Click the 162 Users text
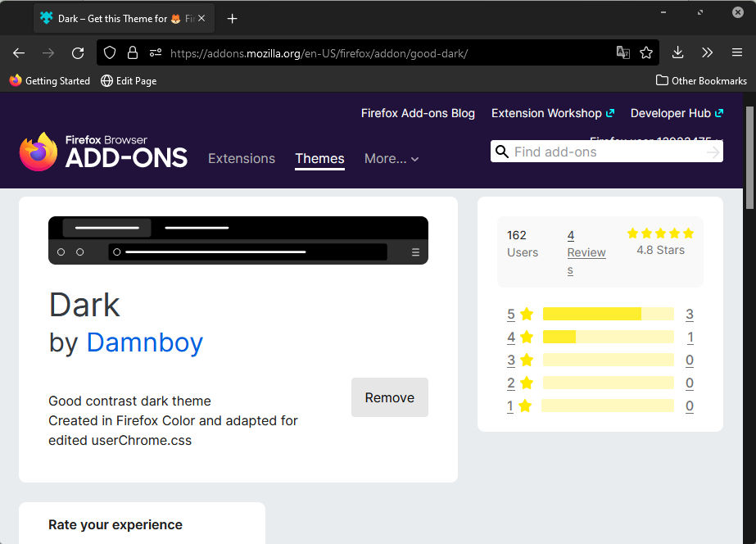The width and height of the screenshot is (756, 544). coord(523,243)
